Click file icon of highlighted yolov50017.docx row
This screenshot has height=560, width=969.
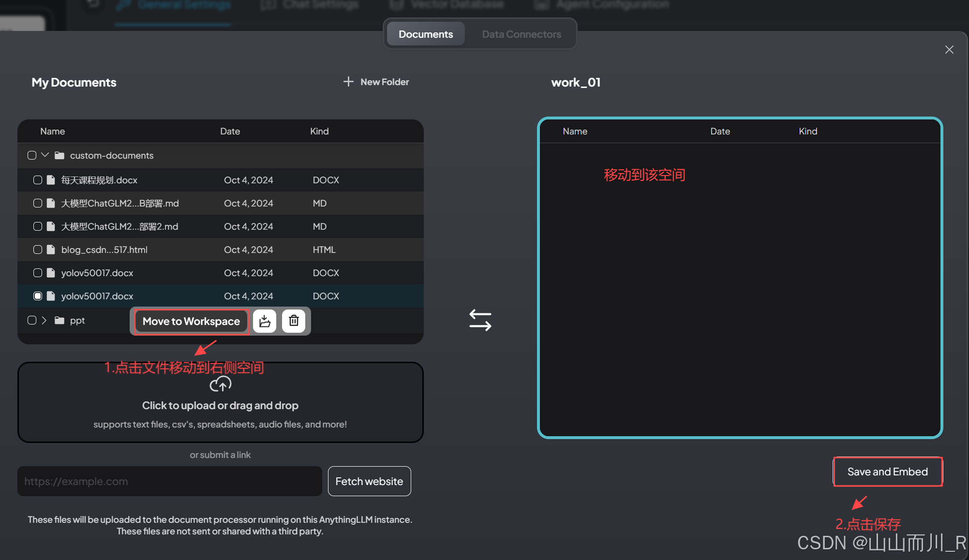click(x=51, y=296)
